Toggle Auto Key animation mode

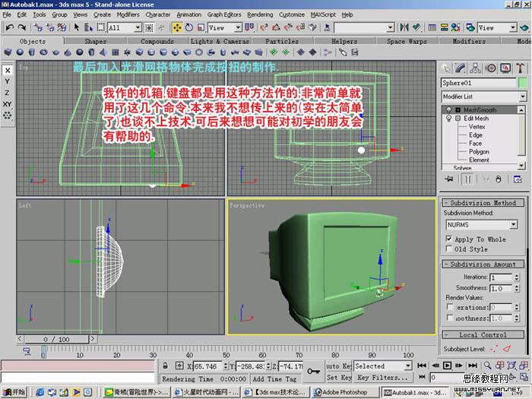point(339,366)
